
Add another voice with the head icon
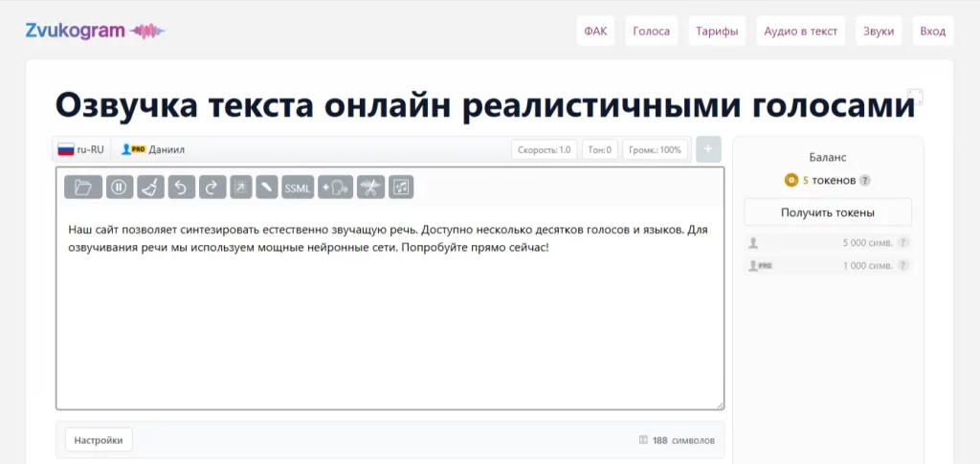(x=336, y=187)
